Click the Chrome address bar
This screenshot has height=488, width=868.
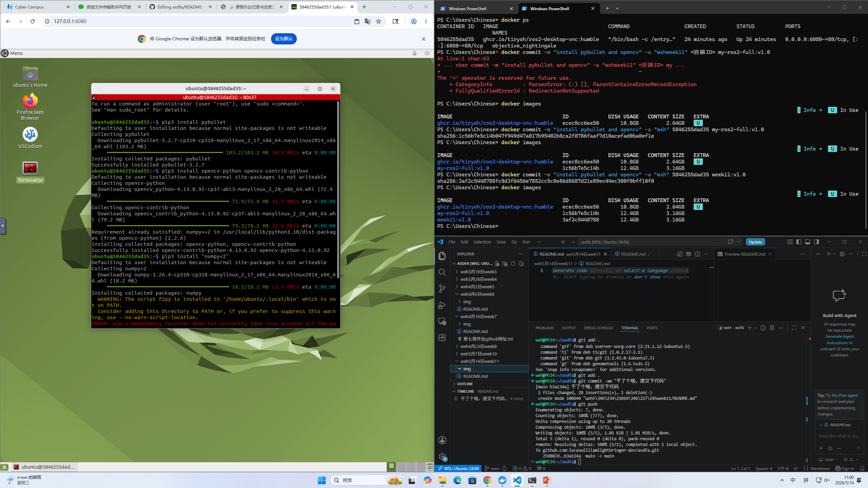[200, 21]
